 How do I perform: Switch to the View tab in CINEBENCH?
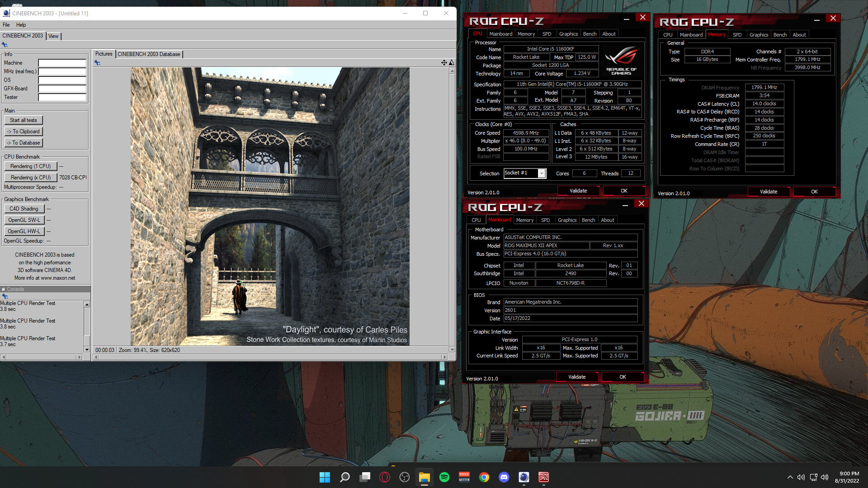pos(53,36)
